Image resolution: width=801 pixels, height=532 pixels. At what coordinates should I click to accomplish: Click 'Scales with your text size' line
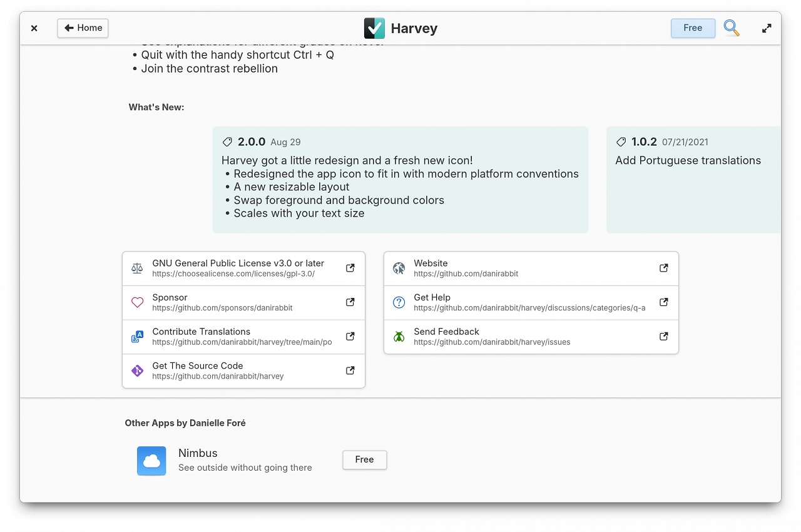[x=299, y=213]
